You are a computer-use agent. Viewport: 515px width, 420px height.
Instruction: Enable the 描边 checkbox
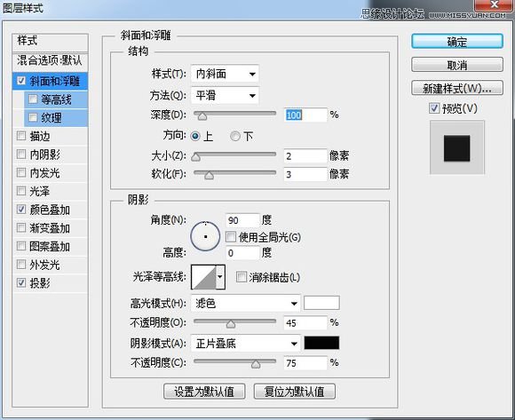click(21, 136)
